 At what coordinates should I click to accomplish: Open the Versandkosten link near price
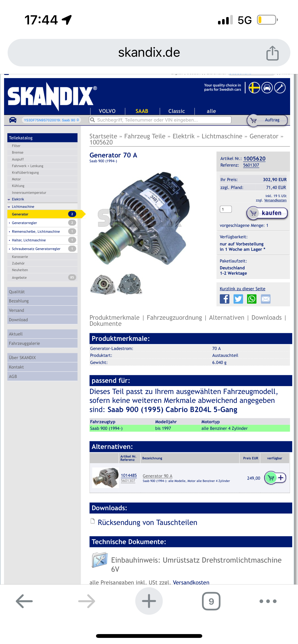[275, 200]
